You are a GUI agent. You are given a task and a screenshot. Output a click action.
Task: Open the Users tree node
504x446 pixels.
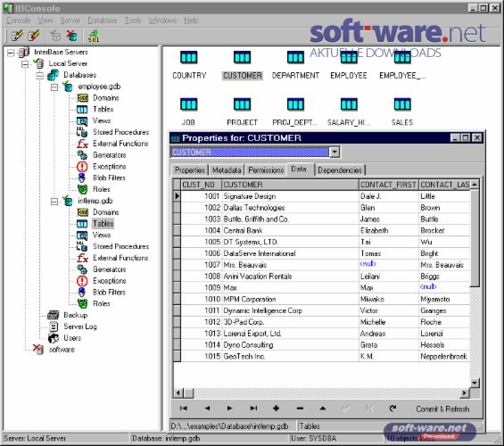72,338
